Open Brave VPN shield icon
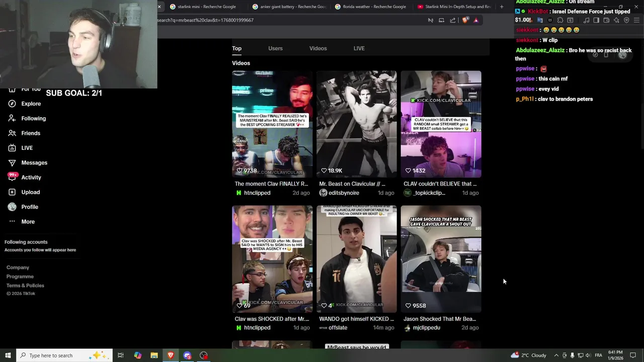The height and width of the screenshot is (362, 644). 626,20
